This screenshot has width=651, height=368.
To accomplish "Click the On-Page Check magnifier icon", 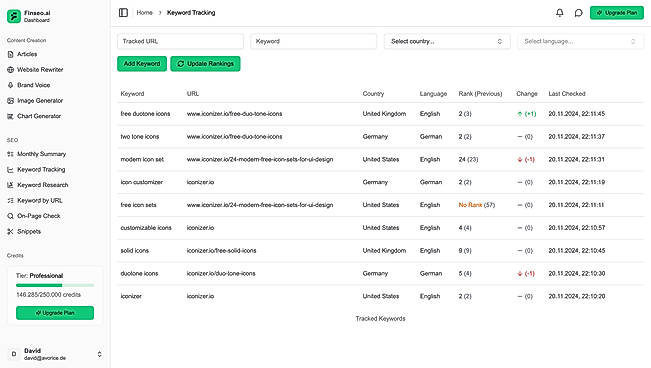I will click(x=10, y=216).
